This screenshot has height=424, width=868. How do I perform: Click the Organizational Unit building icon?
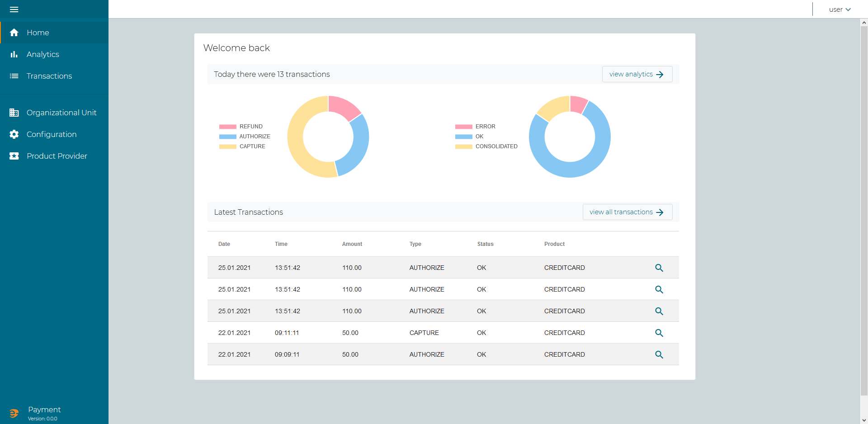coord(14,113)
